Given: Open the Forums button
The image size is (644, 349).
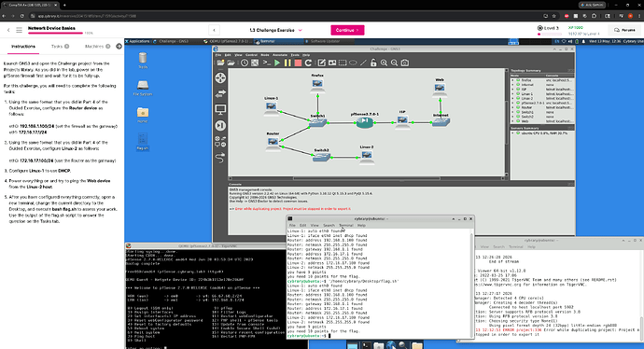Looking at the screenshot, I should click(x=623, y=30).
